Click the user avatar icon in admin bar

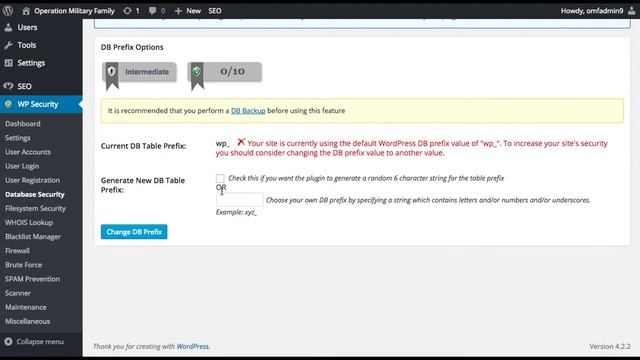[x=631, y=11]
